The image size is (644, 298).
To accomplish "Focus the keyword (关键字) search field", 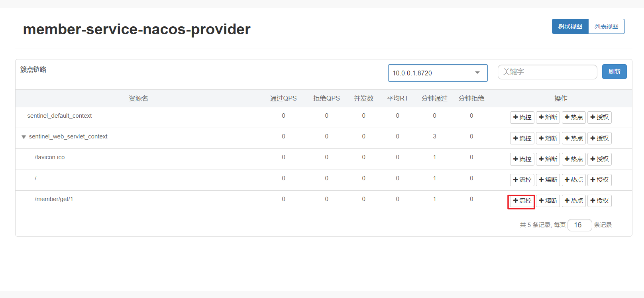I will click(x=547, y=72).
